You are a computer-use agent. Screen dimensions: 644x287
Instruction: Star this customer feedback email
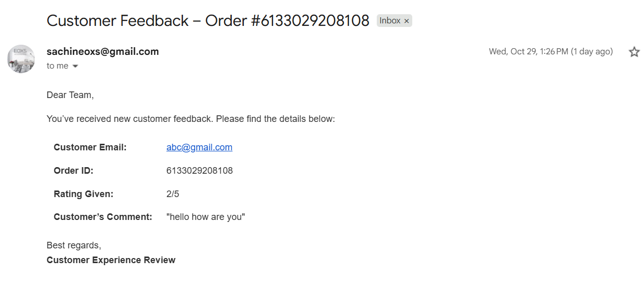coord(634,52)
